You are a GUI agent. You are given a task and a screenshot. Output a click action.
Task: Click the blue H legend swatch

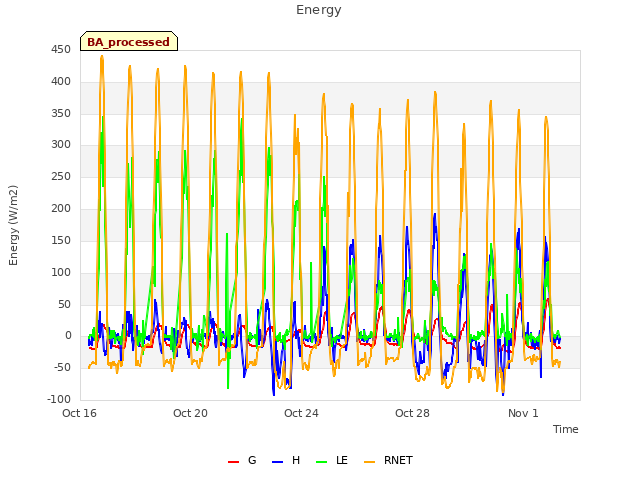(278, 462)
